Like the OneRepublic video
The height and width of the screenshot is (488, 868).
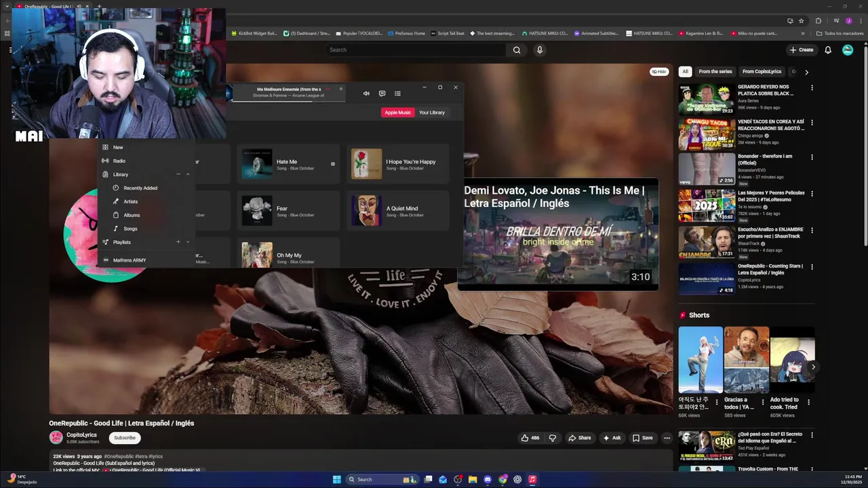click(x=530, y=438)
